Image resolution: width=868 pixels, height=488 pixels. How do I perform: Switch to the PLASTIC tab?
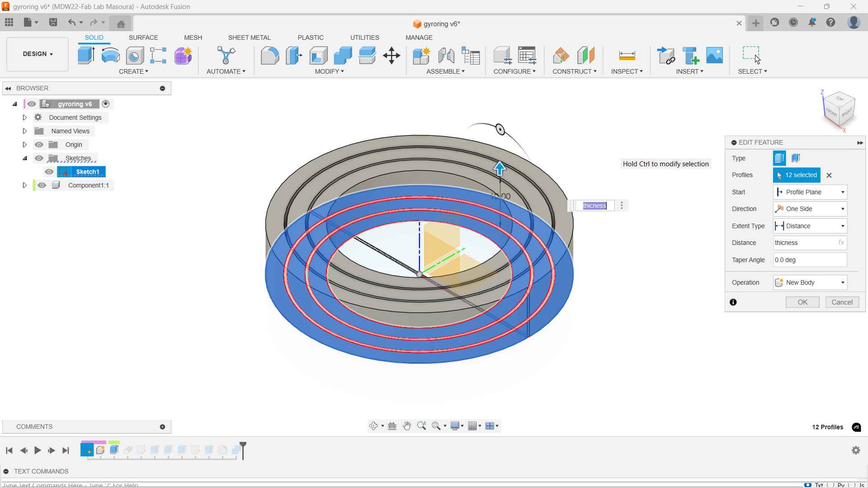tap(311, 38)
